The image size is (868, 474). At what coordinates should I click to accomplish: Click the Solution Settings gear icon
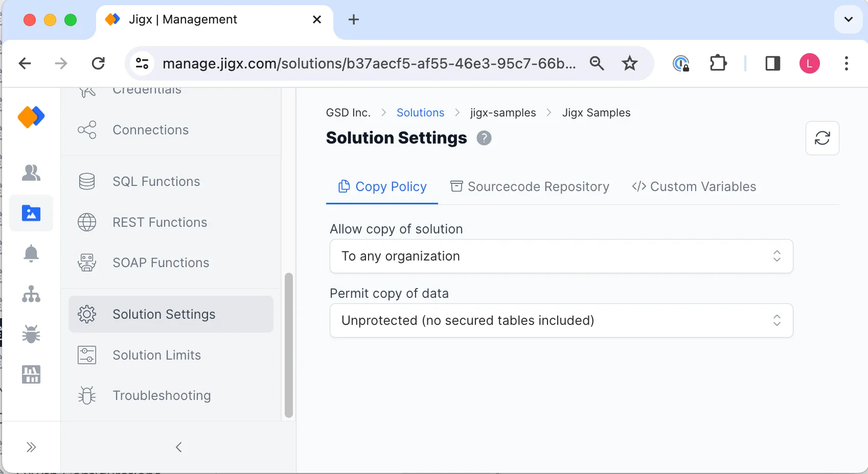[x=87, y=314]
